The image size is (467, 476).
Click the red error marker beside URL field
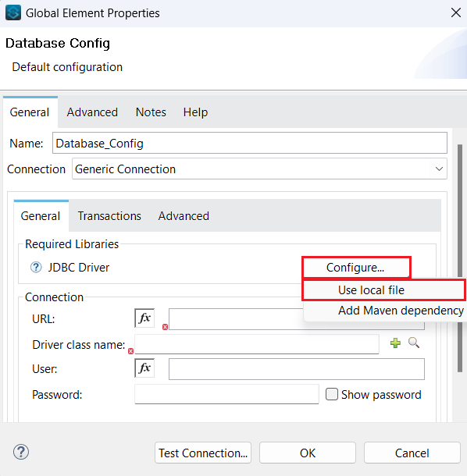tap(165, 327)
